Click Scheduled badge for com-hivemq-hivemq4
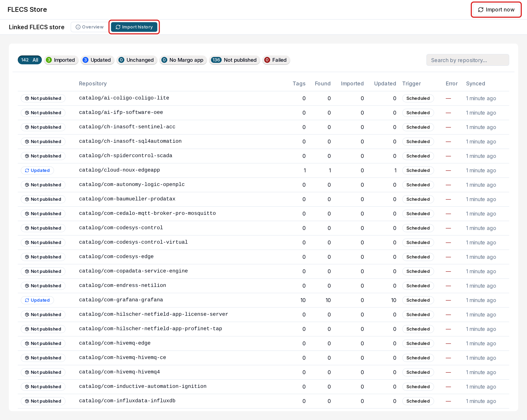Screen dimensions: 527x420 (x=418, y=372)
